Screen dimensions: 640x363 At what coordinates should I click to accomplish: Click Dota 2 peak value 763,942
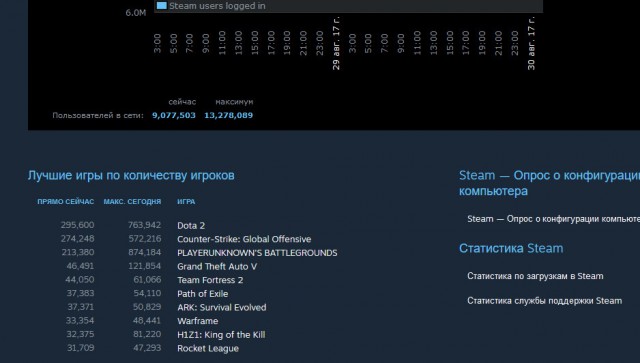[x=144, y=225]
